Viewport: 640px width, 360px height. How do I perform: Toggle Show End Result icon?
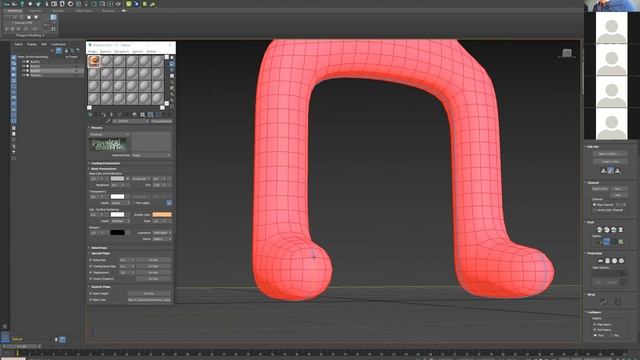coord(158,115)
